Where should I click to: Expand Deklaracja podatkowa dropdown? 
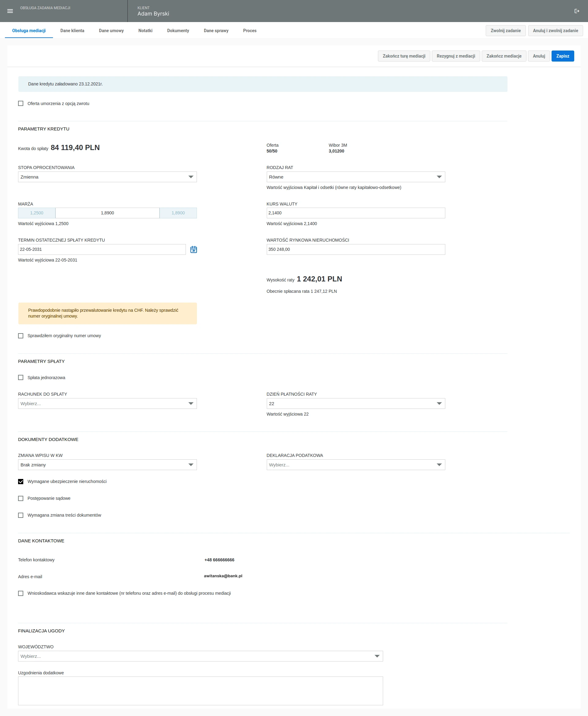pyautogui.click(x=356, y=465)
